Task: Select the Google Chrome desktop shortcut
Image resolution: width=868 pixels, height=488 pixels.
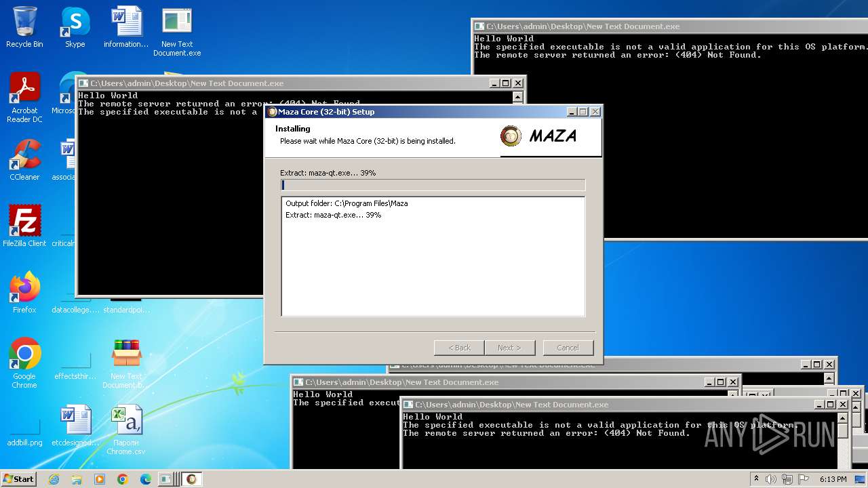Action: (x=24, y=363)
